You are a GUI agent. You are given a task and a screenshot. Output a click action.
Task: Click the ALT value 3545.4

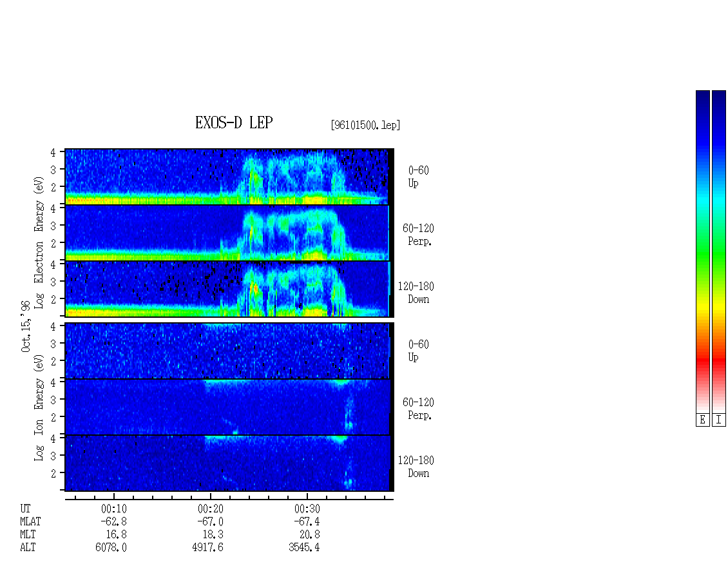304,547
